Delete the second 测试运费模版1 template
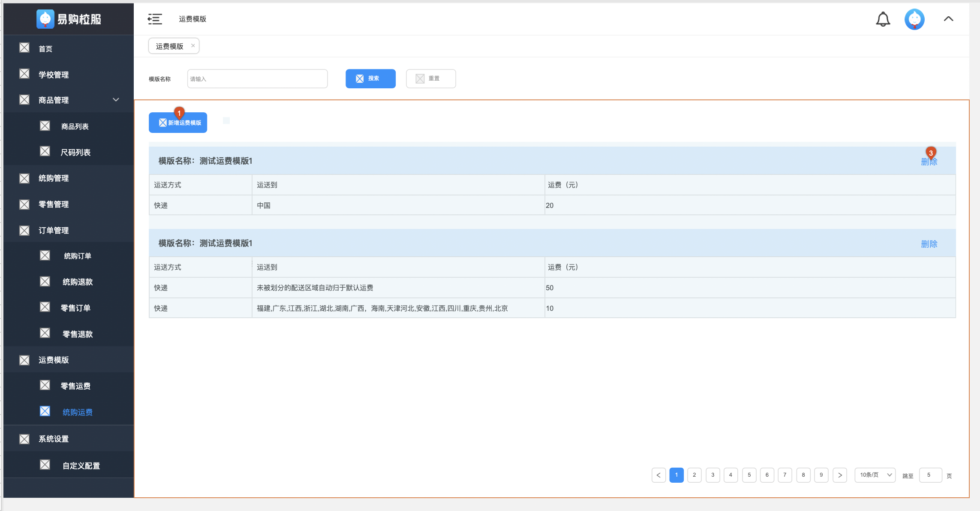 929,244
